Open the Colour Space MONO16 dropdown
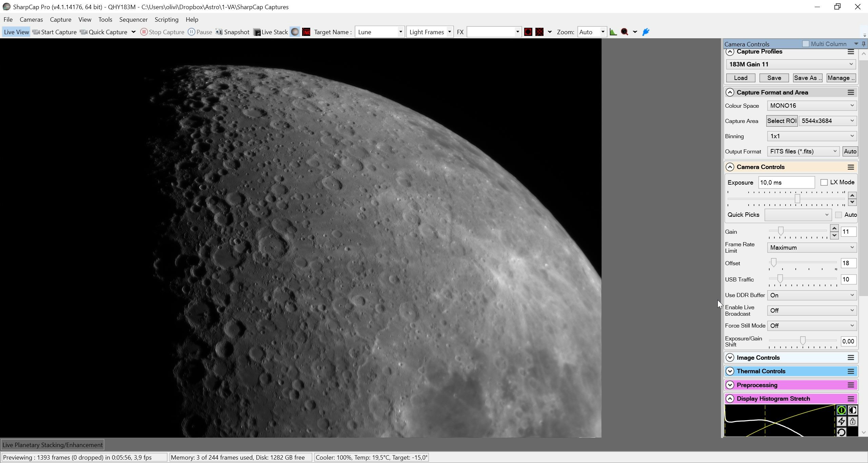Image resolution: width=868 pixels, height=463 pixels. point(812,106)
